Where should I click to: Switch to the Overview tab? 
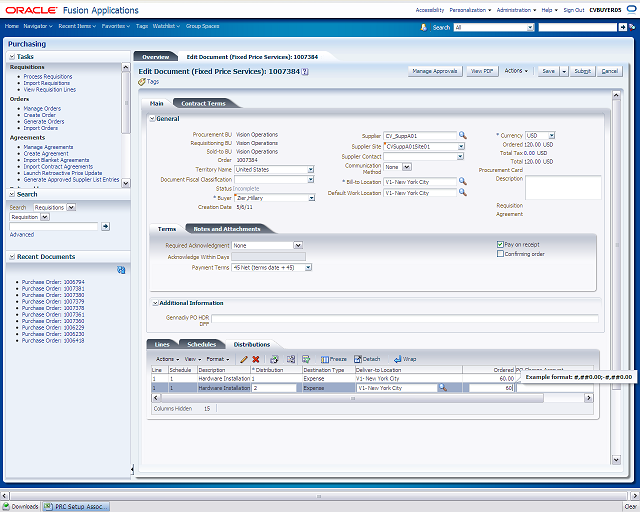pos(156,57)
